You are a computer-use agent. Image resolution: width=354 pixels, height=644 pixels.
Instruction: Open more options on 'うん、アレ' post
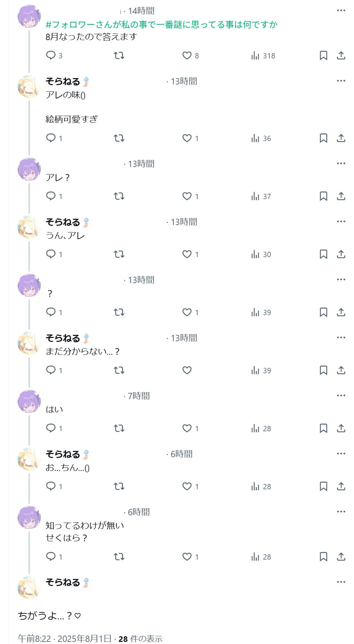[341, 222]
